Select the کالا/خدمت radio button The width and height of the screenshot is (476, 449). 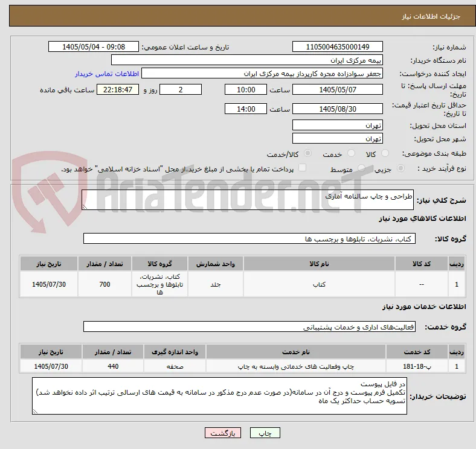point(308,153)
